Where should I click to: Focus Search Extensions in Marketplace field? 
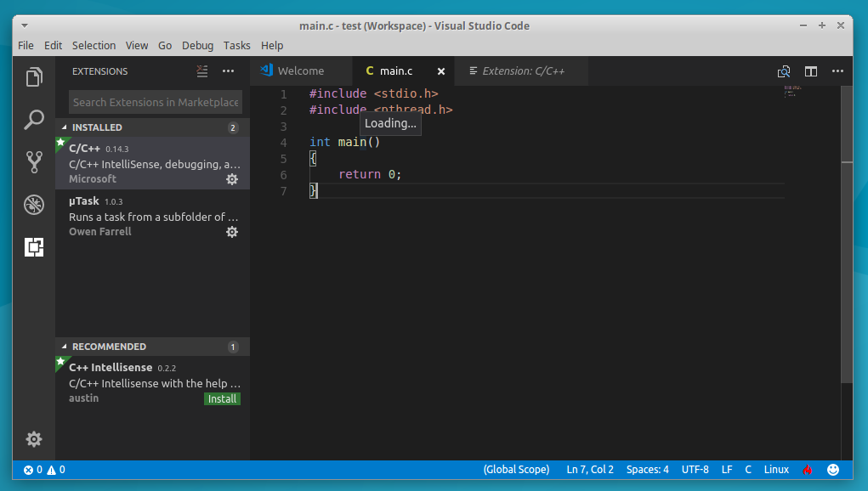click(x=156, y=102)
